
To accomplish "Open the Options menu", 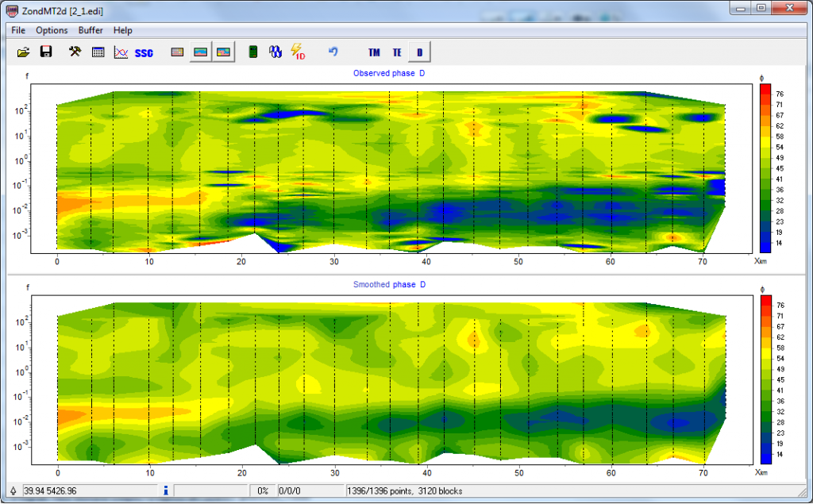I will coord(52,30).
